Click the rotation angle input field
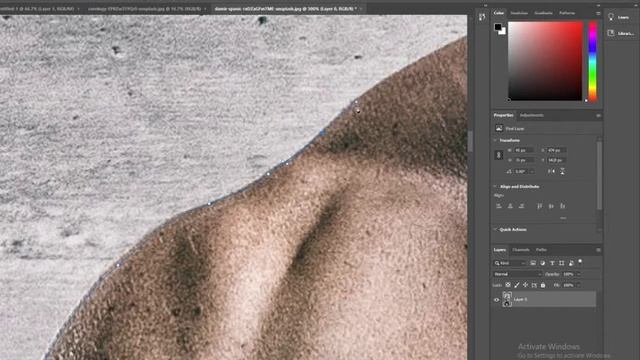 [x=521, y=171]
